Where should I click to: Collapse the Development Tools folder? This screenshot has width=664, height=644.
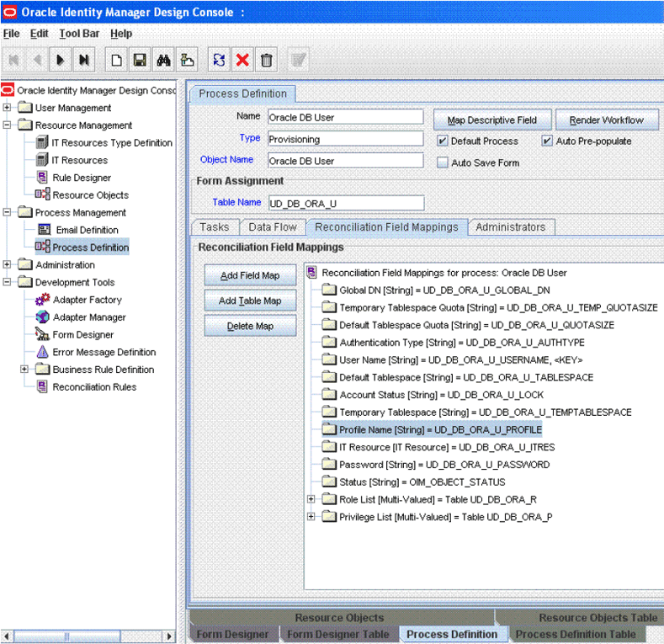coord(7,282)
